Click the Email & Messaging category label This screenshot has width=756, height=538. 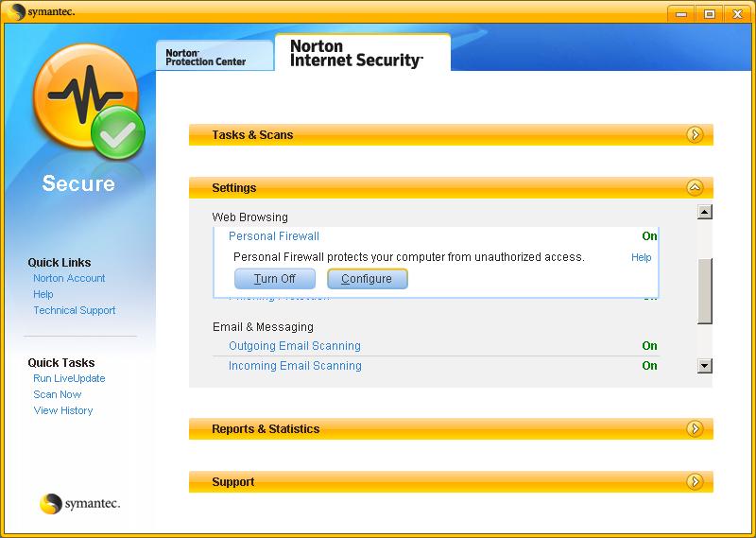click(263, 327)
